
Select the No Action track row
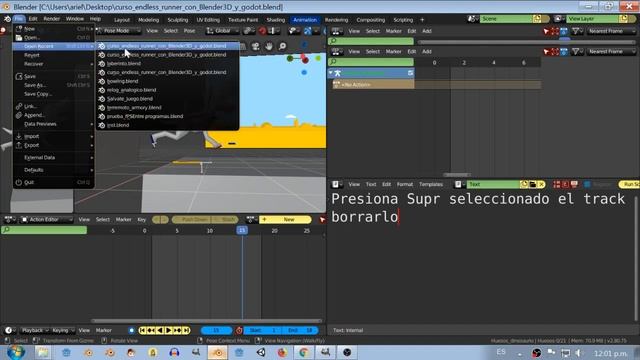coord(373,84)
